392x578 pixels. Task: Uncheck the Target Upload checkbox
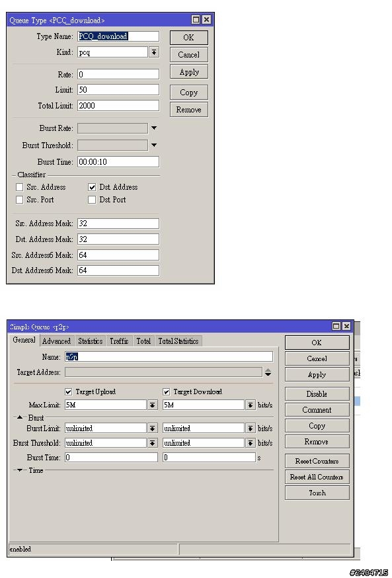(69, 392)
